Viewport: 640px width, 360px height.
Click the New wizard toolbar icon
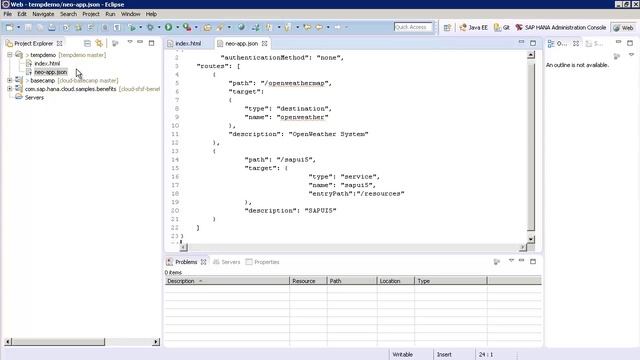[x=9, y=27]
